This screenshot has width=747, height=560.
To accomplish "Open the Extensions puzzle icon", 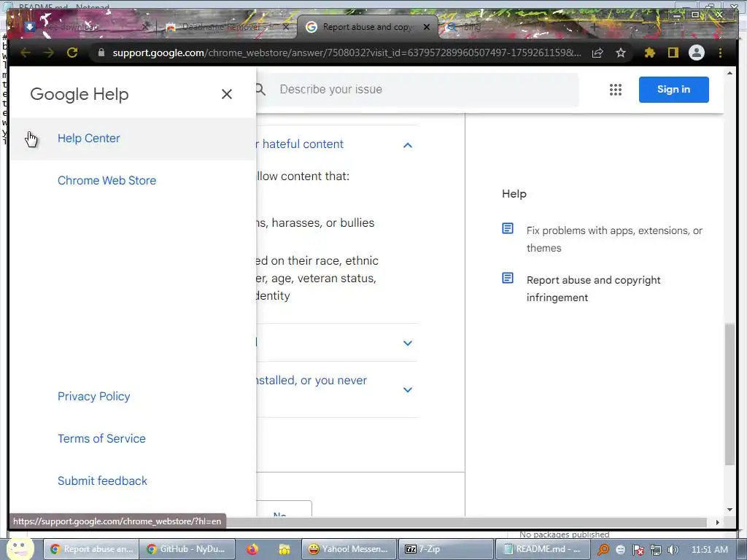I will pos(650,52).
